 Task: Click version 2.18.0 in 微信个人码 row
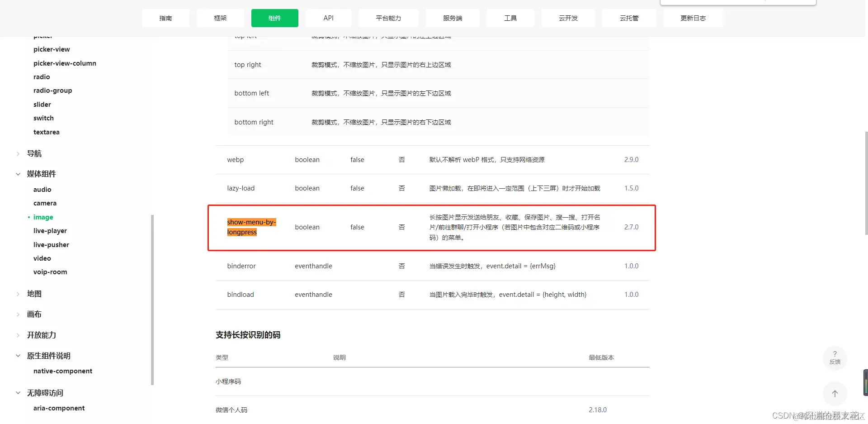pos(598,410)
